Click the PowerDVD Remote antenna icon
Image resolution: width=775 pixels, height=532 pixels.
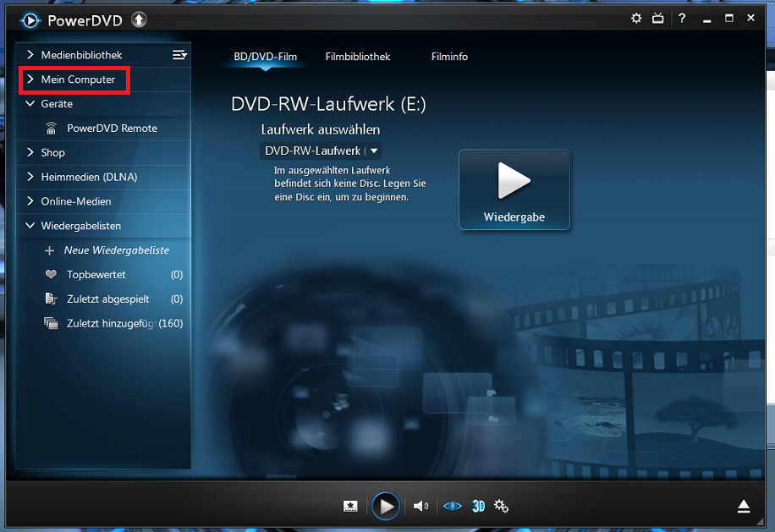tap(51, 129)
